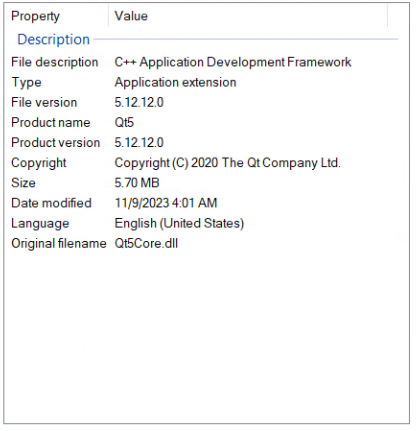Select the File version property label
Viewport: 417px width, 431px height.
point(44,102)
